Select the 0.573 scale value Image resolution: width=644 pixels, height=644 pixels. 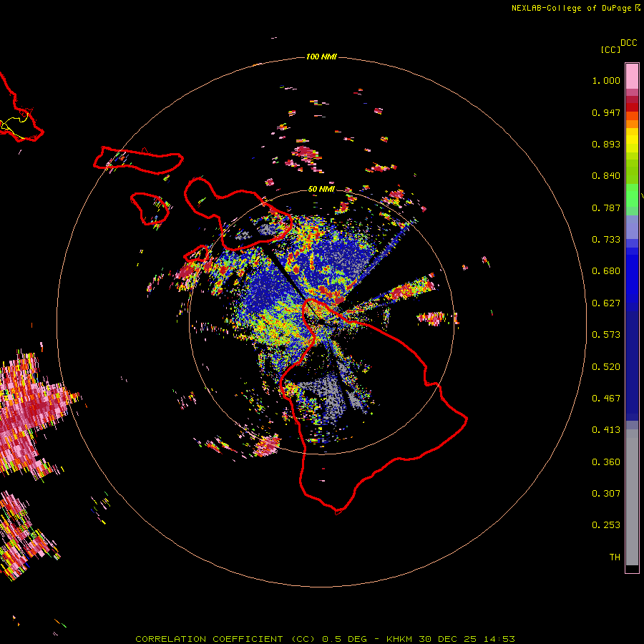(x=606, y=335)
